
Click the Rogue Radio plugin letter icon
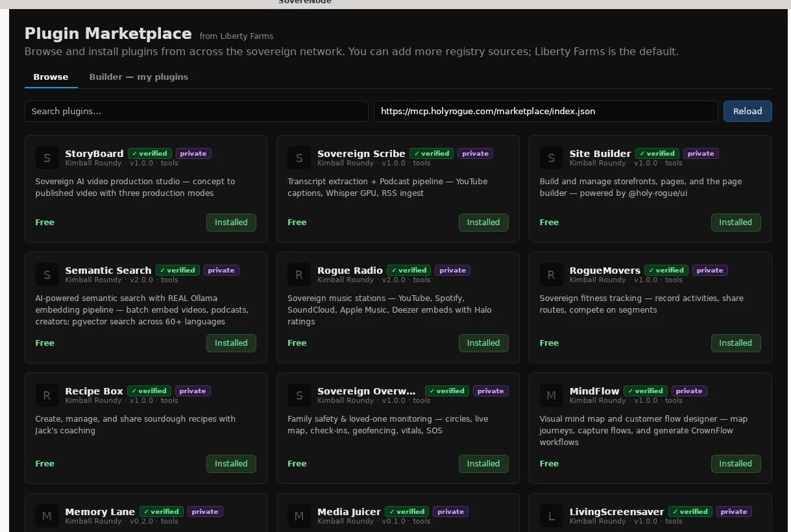click(x=299, y=274)
